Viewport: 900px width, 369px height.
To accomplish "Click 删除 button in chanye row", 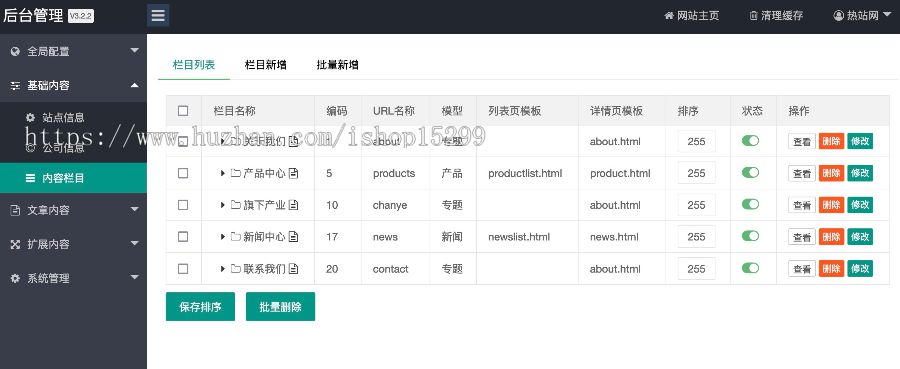I will 831,205.
